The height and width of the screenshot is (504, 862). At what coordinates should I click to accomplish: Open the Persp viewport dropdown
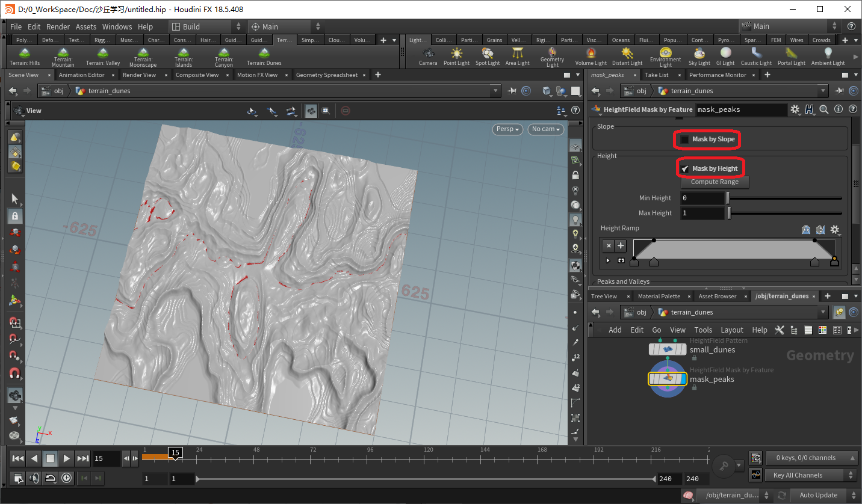508,129
